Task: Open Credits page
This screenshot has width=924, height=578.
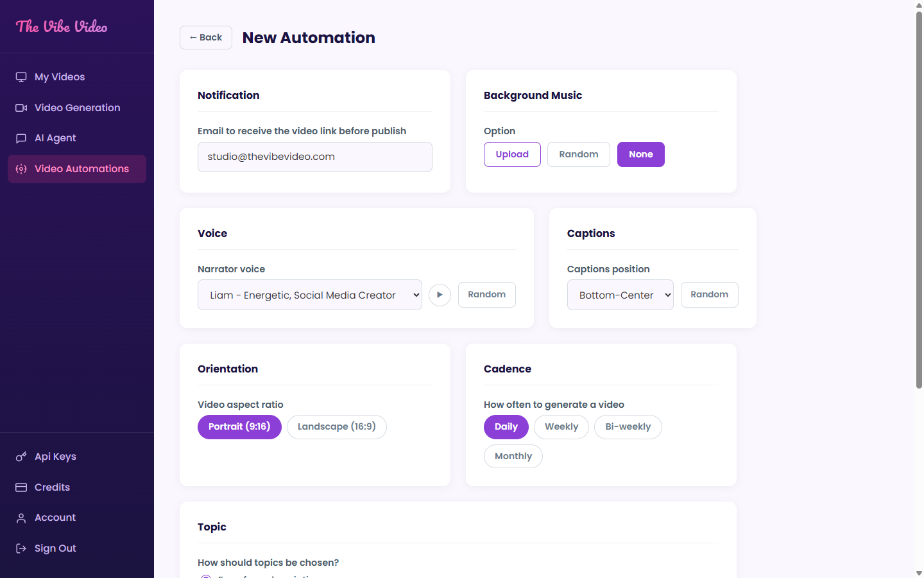Action: click(x=77, y=487)
